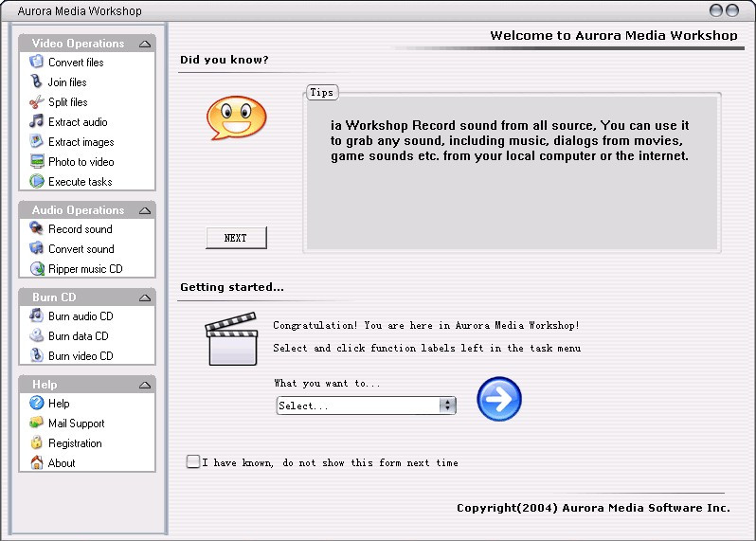The height and width of the screenshot is (541, 756).
Task: Open Extract images label
Action: [81, 142]
